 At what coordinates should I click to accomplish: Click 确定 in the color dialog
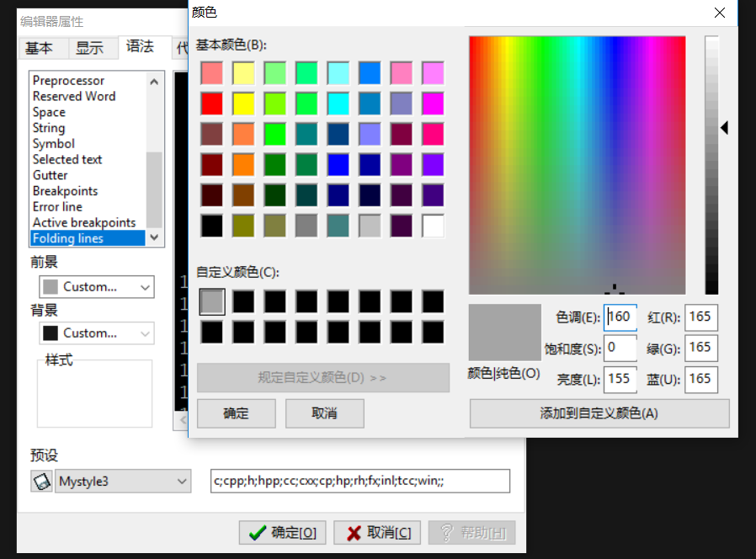click(236, 413)
